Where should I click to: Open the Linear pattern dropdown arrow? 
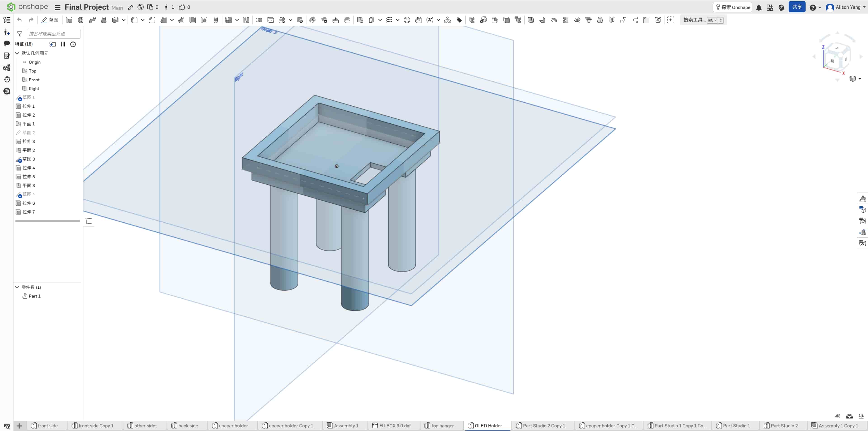point(237,20)
